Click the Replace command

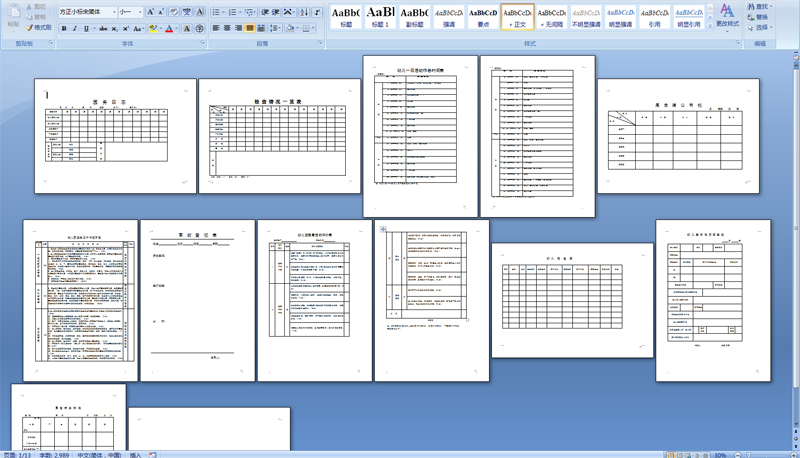click(x=758, y=17)
